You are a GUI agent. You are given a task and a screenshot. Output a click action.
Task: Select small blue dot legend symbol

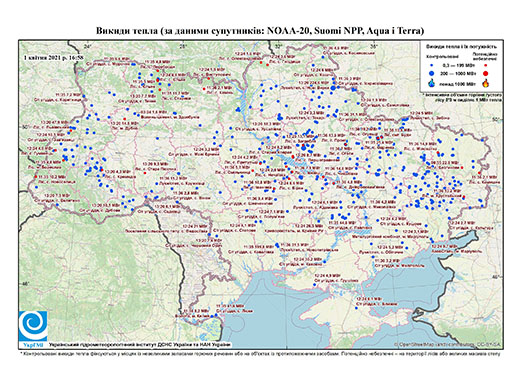click(431, 66)
